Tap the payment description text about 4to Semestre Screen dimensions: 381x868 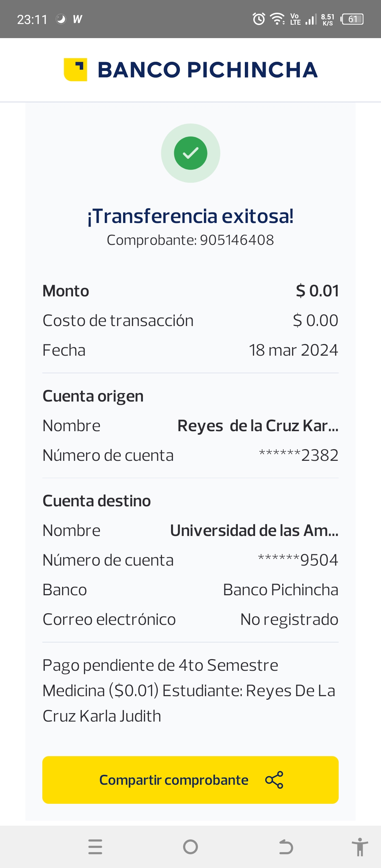[189, 691]
